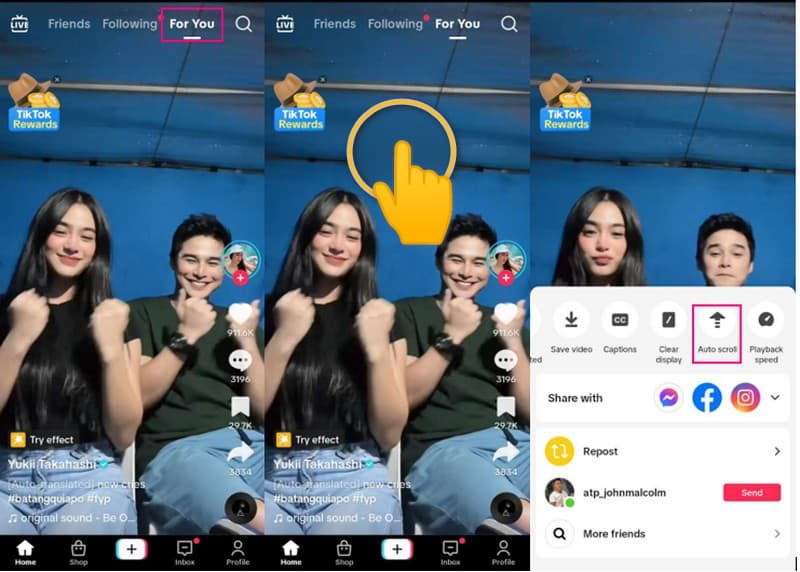Expand More friends list
The image size is (800, 572).
point(776,534)
